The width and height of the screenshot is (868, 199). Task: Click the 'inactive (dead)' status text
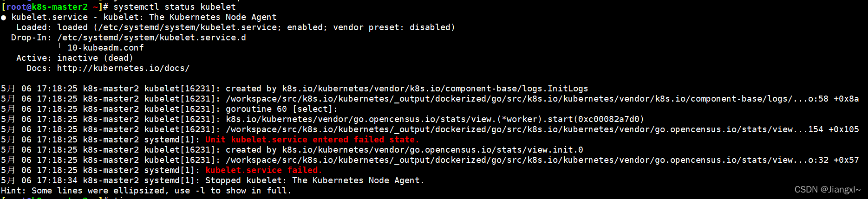pyautogui.click(x=95, y=58)
